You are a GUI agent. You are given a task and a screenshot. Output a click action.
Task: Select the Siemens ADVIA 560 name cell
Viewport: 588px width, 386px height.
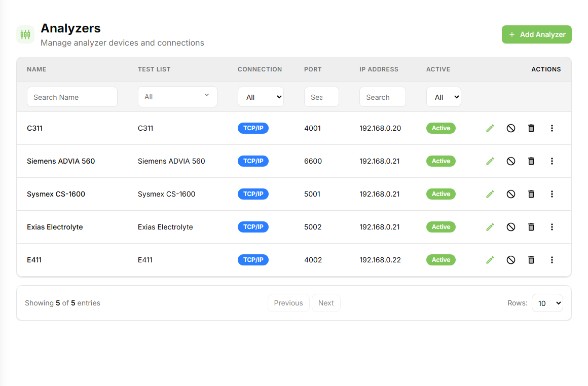61,161
